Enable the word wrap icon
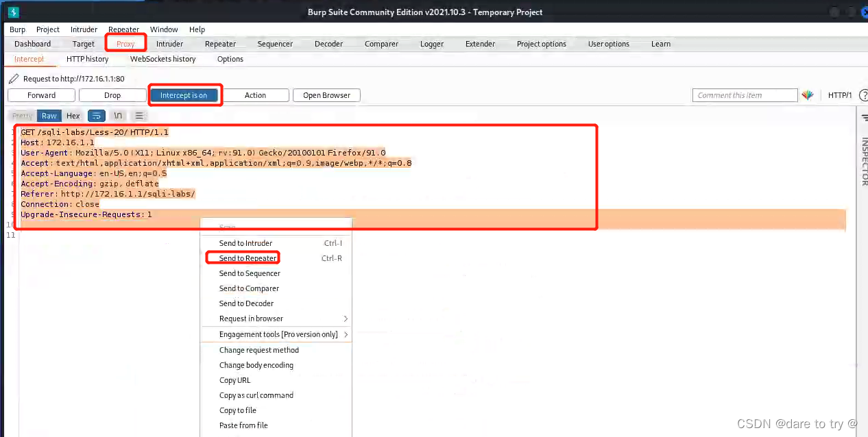This screenshot has height=437, width=868. click(x=96, y=115)
